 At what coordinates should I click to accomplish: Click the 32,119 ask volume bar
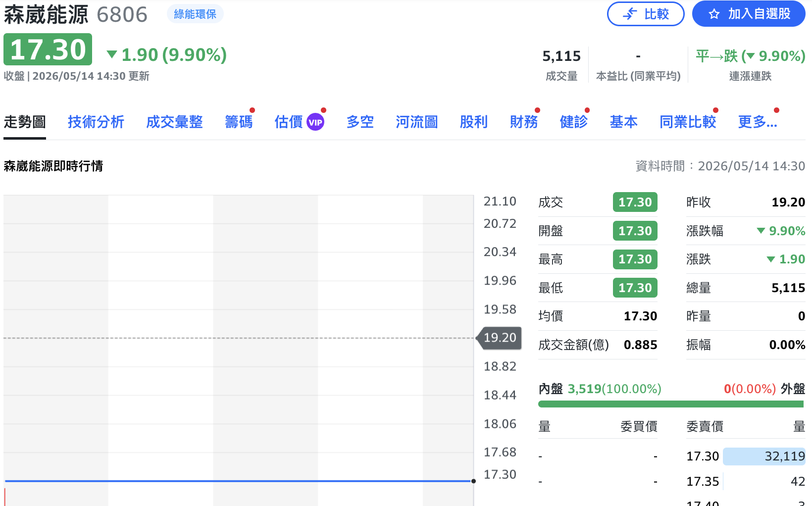[x=764, y=456]
